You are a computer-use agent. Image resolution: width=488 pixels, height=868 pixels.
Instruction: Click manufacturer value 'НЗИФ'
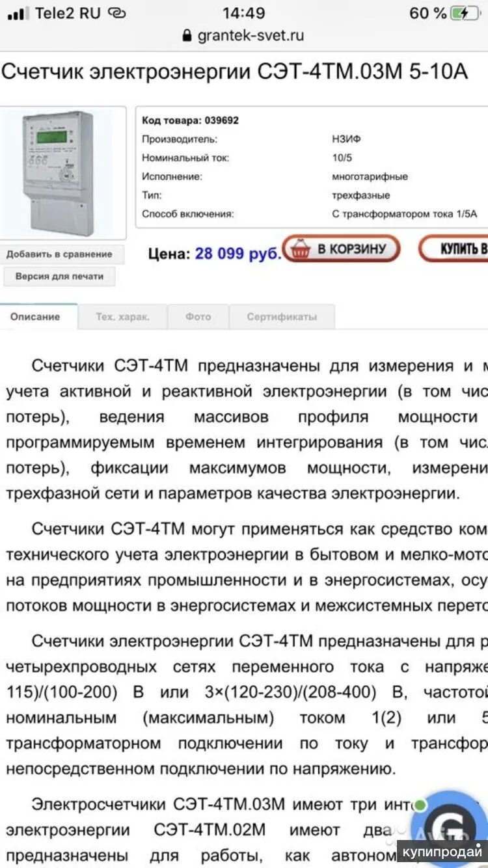346,139
